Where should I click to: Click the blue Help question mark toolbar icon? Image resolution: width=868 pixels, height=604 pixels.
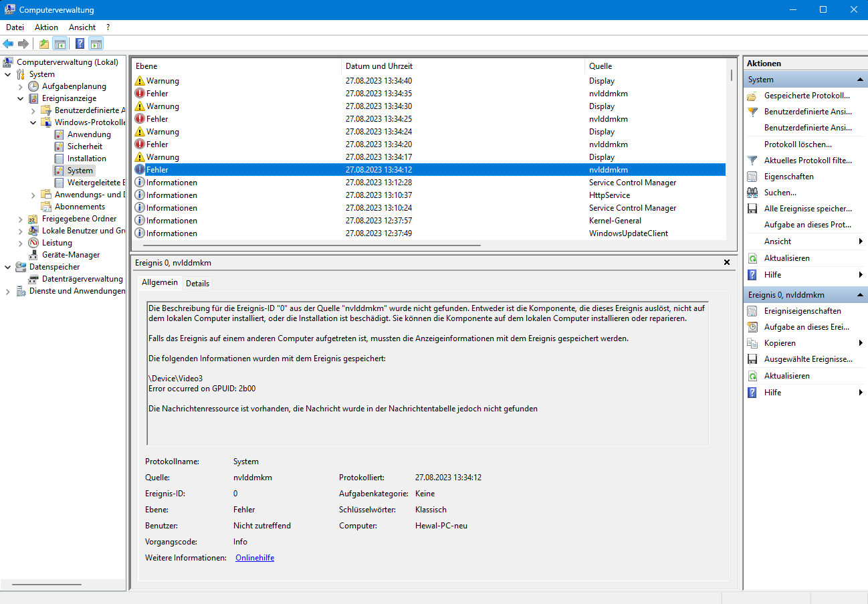click(80, 43)
